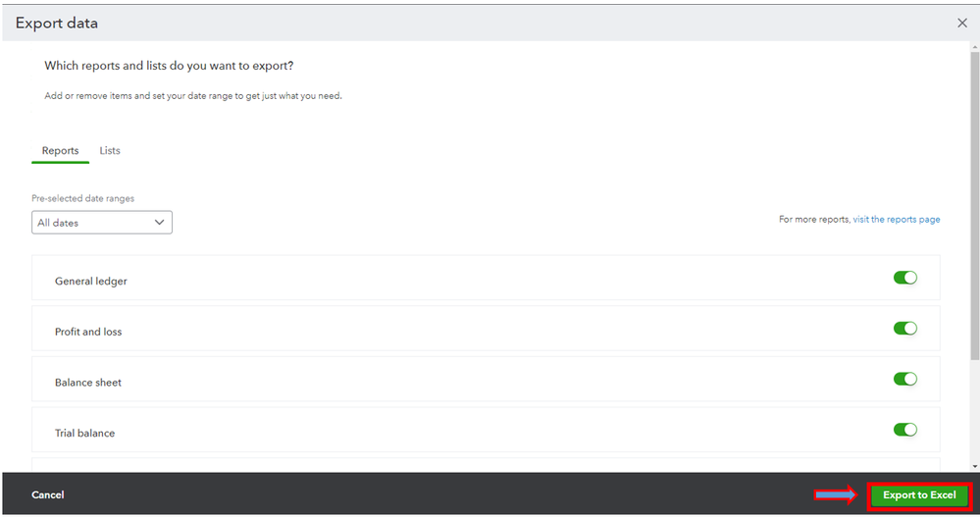Select the 'Trial balance' row label
The image size is (980, 517).
click(85, 434)
